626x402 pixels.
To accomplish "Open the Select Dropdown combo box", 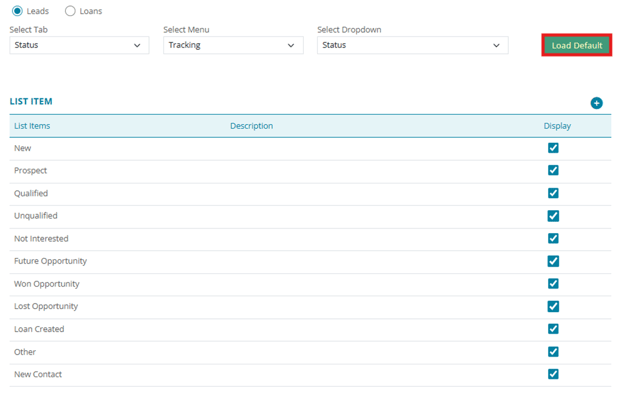I will click(x=412, y=45).
